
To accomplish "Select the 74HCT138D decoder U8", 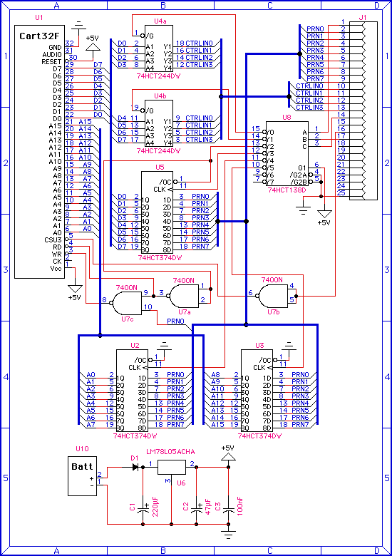I will pyautogui.click(x=287, y=153).
